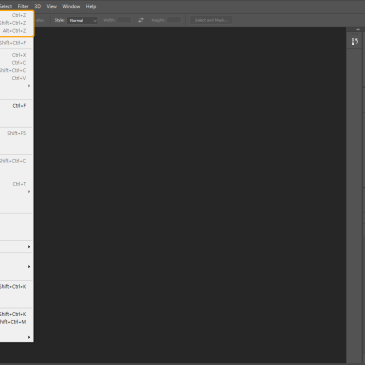Choose the menu entry with shortcut Ctrl+T
Viewport: 365px width, 365px height.
click(16, 184)
